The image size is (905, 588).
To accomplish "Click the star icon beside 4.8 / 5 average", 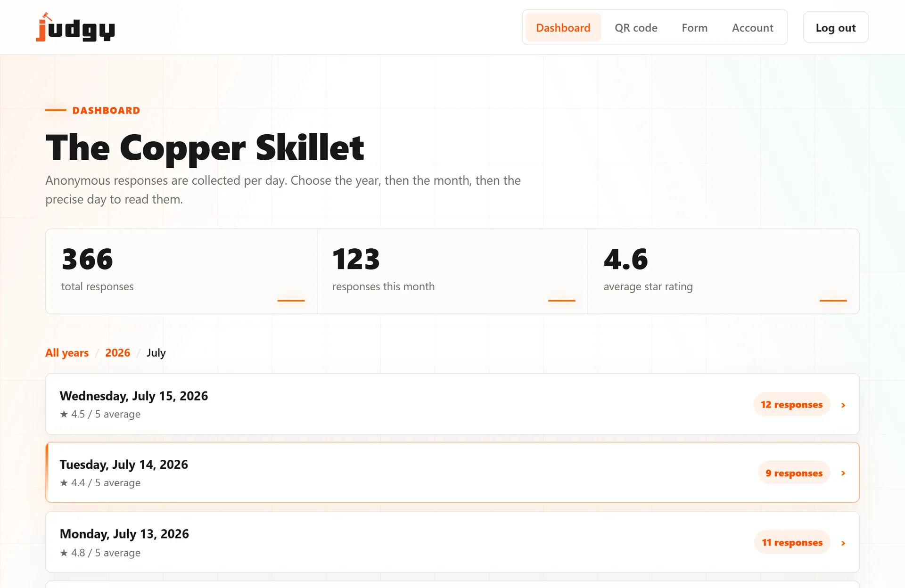I will [64, 553].
